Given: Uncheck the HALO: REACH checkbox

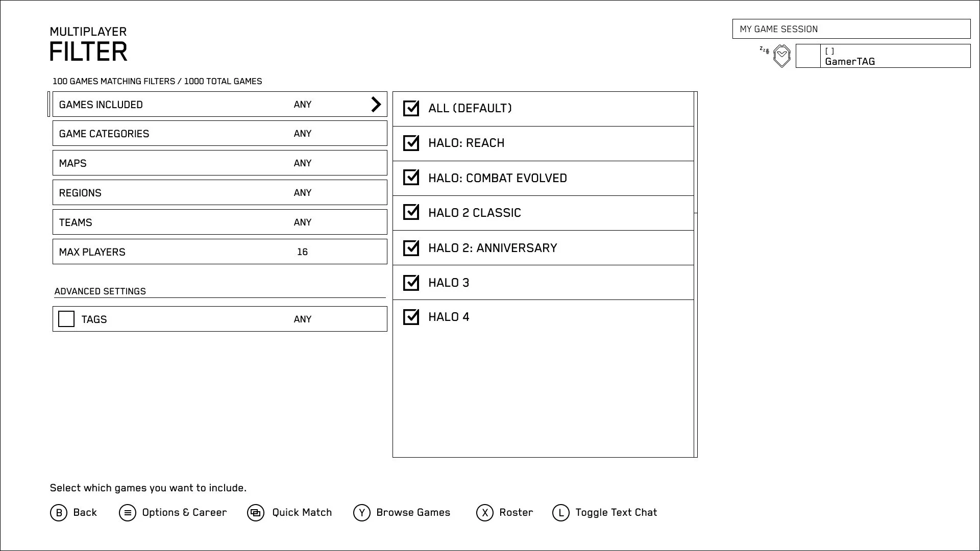Looking at the screenshot, I should pos(411,143).
